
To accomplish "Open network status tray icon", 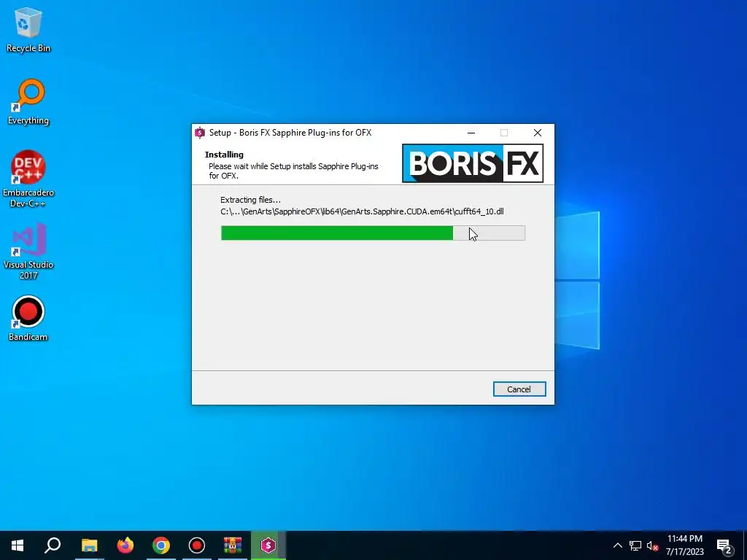I will click(635, 545).
